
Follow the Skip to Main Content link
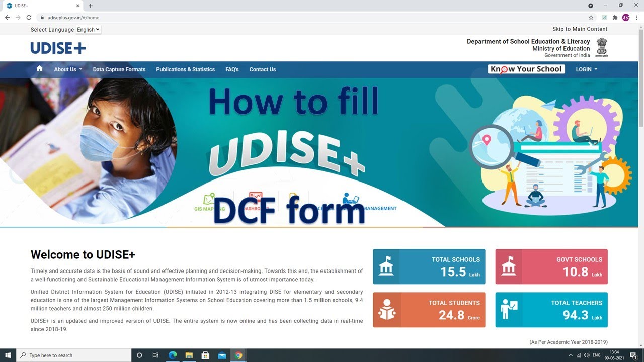[x=580, y=29]
